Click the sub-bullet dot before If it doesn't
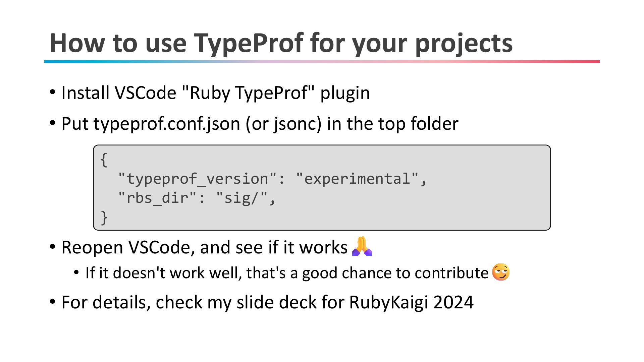Screen dimensions: 644x362 tap(77, 272)
